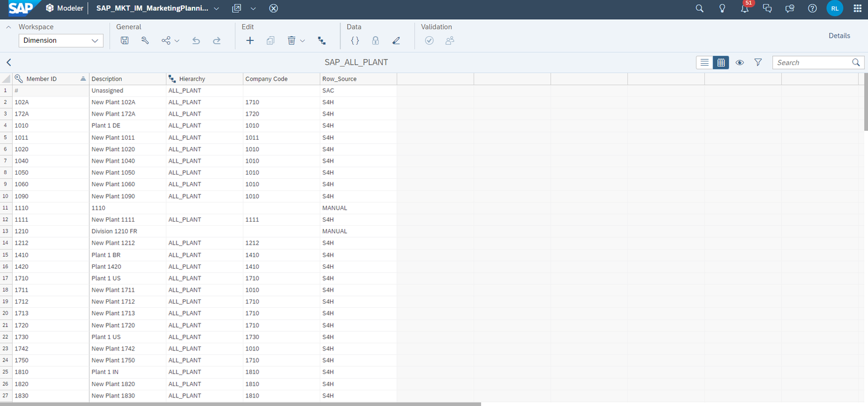Screen dimensions: 868x406
Task: Open the feedback speech-bubble icon
Action: pyautogui.click(x=790, y=8)
